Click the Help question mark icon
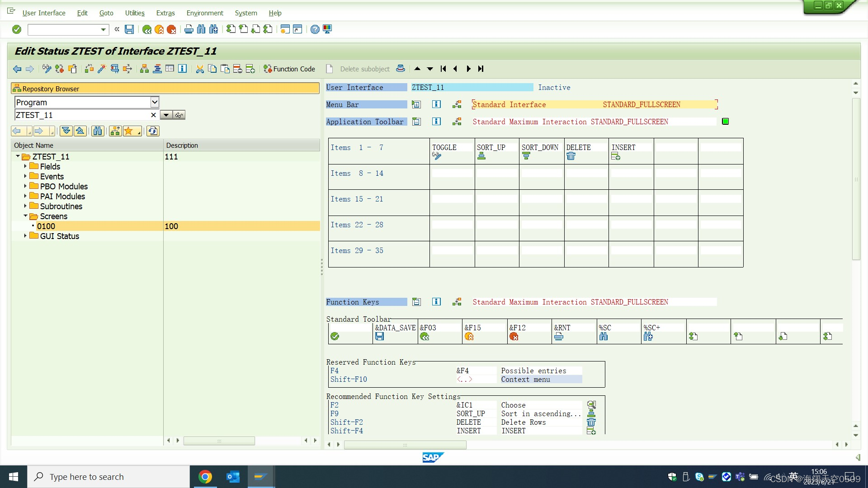Screen dimensions: 868x488 point(315,29)
